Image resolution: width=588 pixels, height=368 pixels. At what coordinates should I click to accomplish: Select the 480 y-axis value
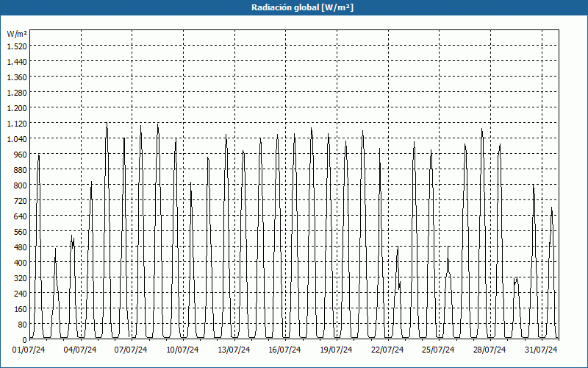click(21, 247)
